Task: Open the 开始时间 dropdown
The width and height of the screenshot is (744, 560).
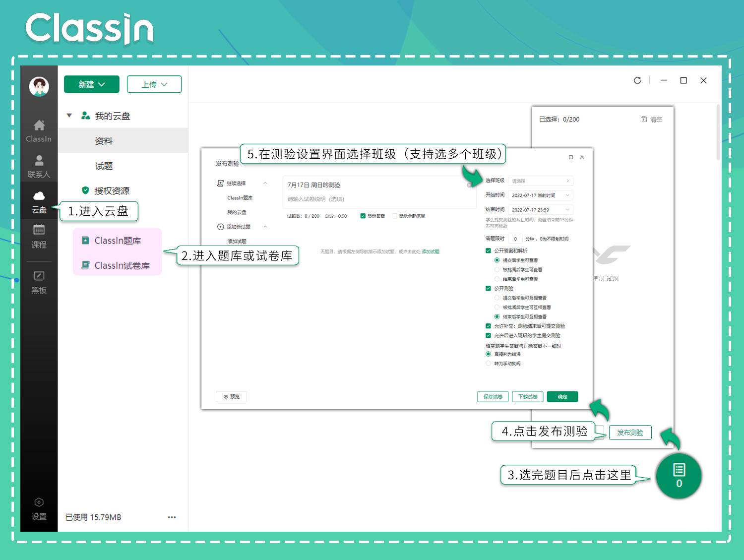Action: point(541,195)
